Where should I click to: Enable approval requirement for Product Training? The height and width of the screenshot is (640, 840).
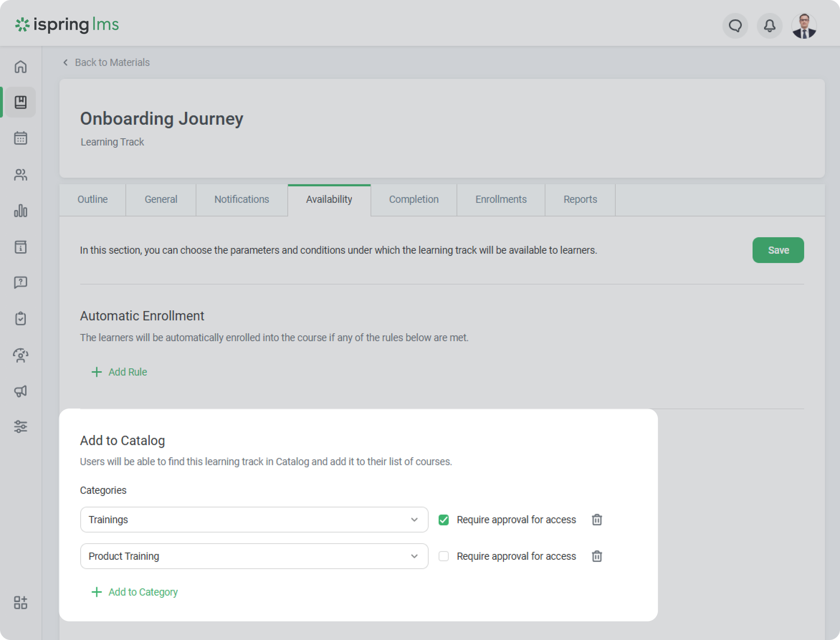(443, 556)
